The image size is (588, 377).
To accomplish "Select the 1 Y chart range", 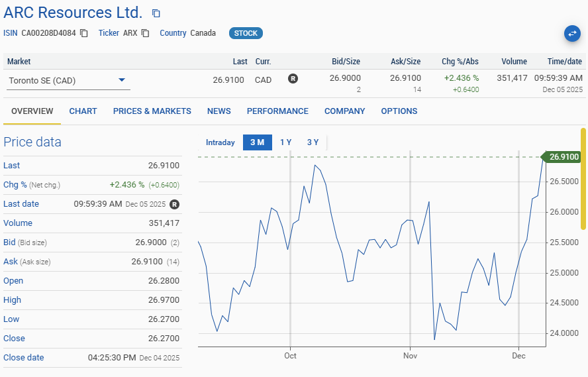I will [x=286, y=142].
